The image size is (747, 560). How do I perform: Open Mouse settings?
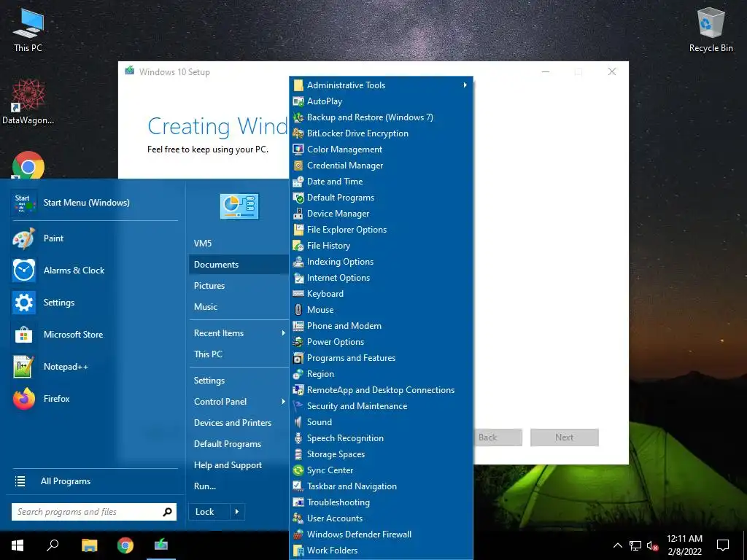coord(381,309)
